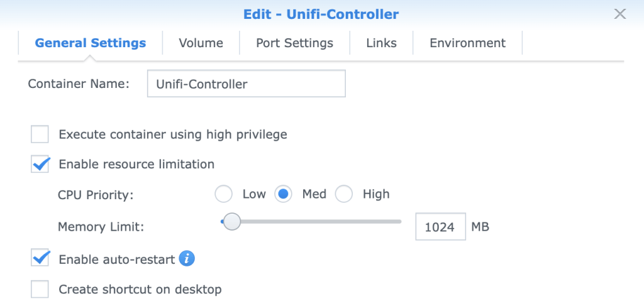Open the Environment tab
Screen dimensions: 644x306
467,43
